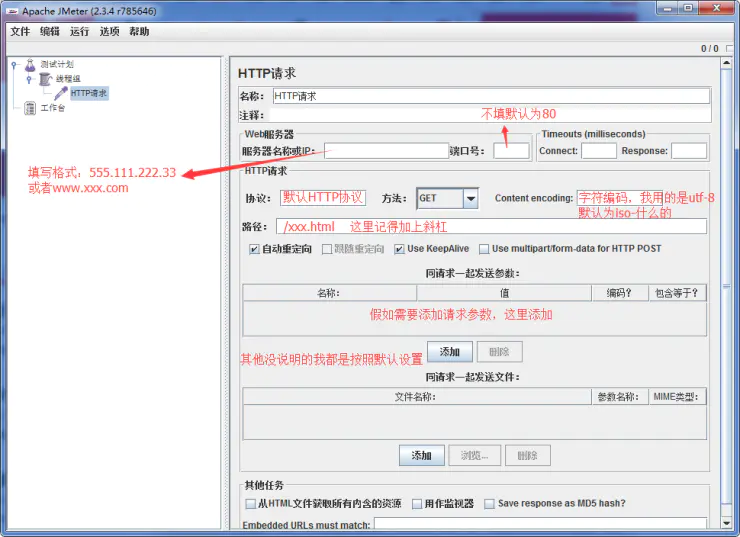Click the 0 / 0 thread counter
The image size is (740, 537).
709,49
